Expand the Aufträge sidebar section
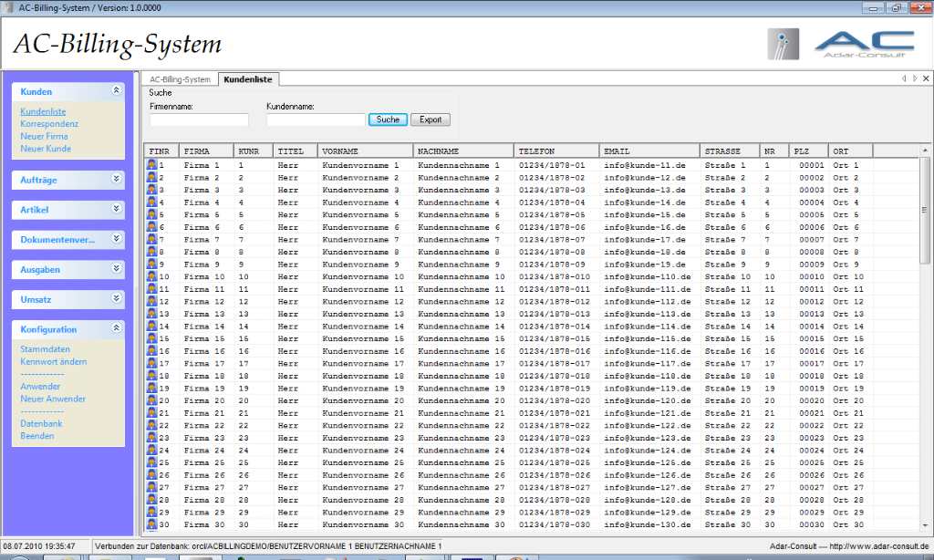The height and width of the screenshot is (560, 934). [x=116, y=179]
